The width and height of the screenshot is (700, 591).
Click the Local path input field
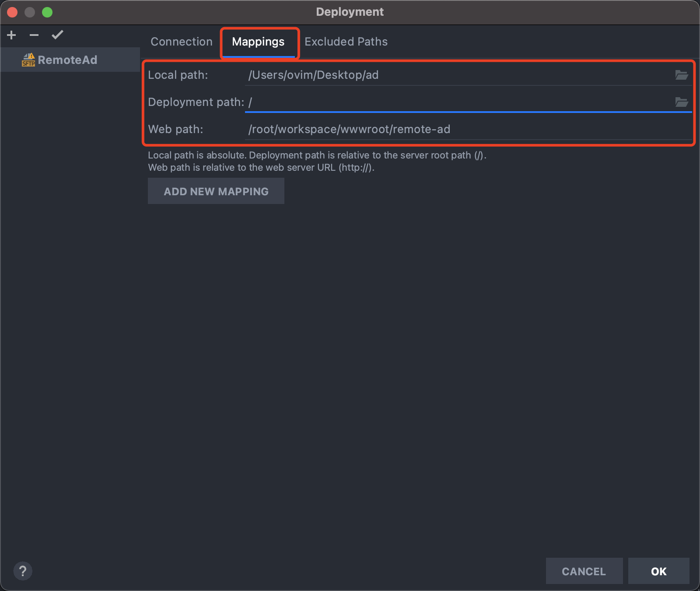click(x=459, y=75)
